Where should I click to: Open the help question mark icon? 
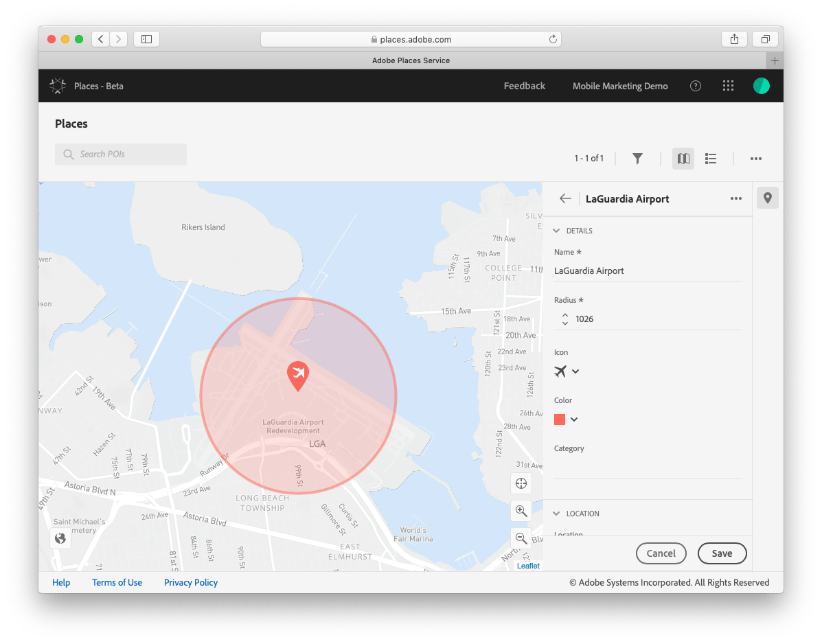(695, 86)
